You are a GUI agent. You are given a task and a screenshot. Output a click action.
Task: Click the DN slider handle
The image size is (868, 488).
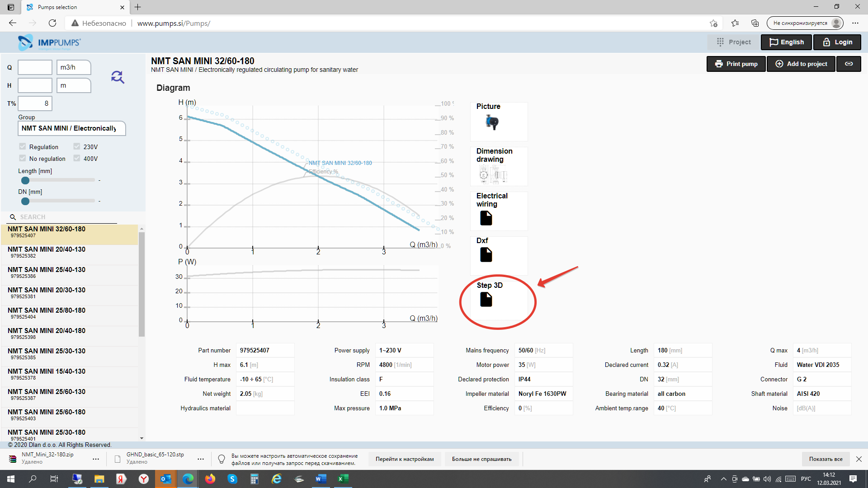coord(25,201)
